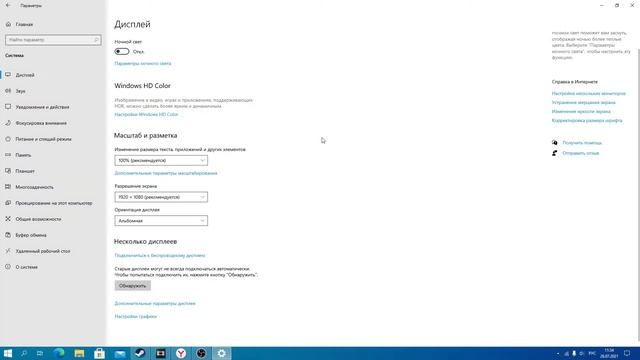
Task: Open Remote Desktop (Удаленный рабочий стол) icon
Action: click(8, 251)
